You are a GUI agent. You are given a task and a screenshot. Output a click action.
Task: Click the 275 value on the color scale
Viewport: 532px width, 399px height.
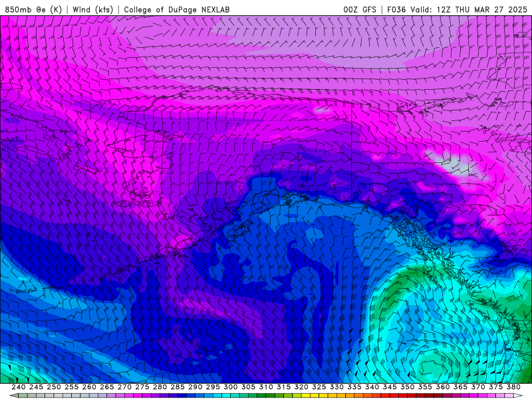(142, 387)
